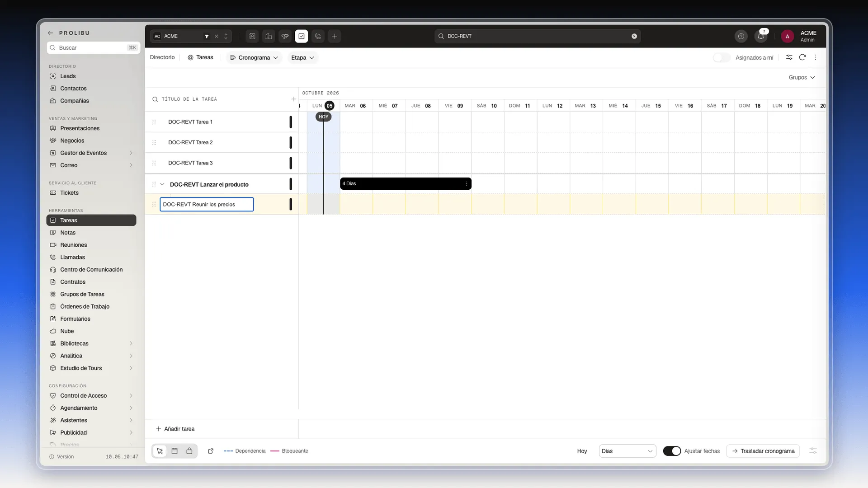Click the refresh icon near Asignados a mí
The image size is (868, 488).
click(x=802, y=57)
